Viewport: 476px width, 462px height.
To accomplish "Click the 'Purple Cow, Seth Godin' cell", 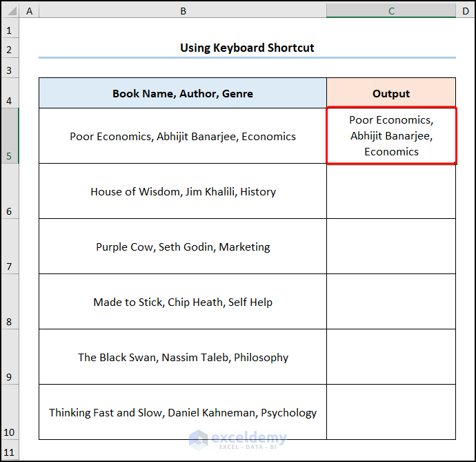I will coord(183,247).
